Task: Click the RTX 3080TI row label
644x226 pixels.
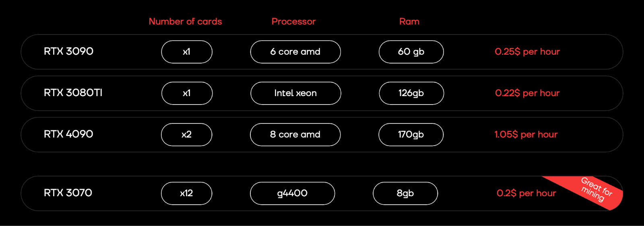Action: click(x=73, y=93)
